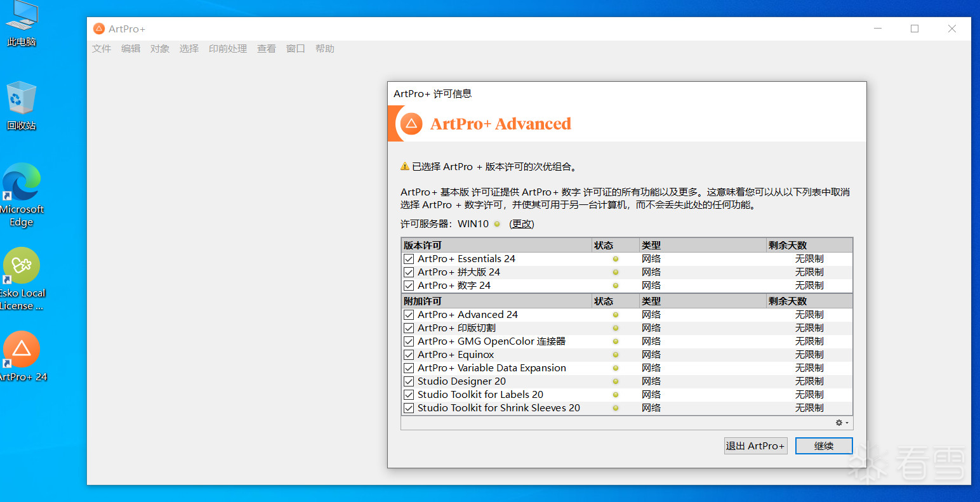The image size is (980, 502).
Task: Click the status dot for Studio Designer 20
Action: click(615, 381)
